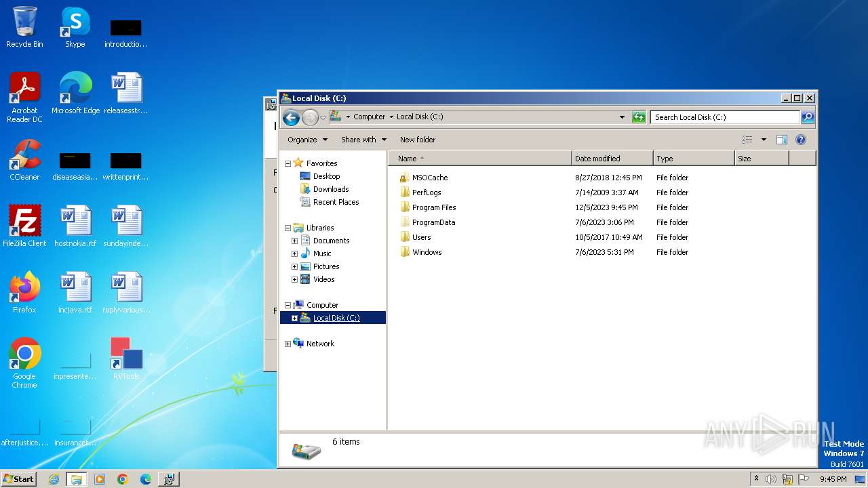
Task: Click the change view icon
Action: 747,140
